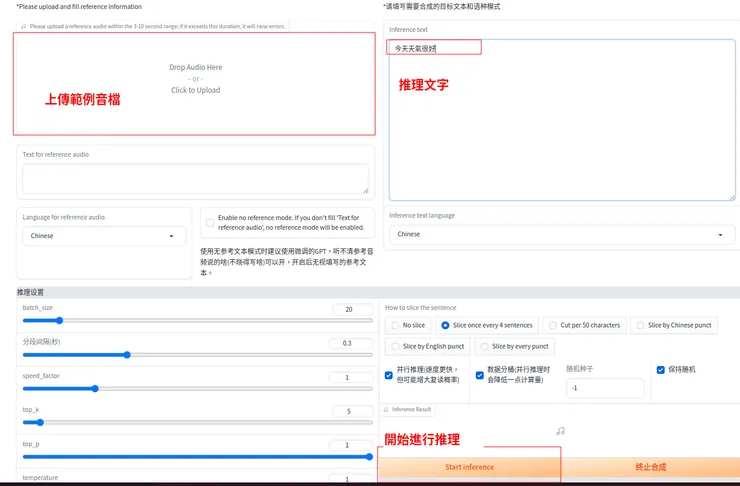The height and width of the screenshot is (486, 740).
Task: Click the top_k slider track
Action: pos(197,423)
